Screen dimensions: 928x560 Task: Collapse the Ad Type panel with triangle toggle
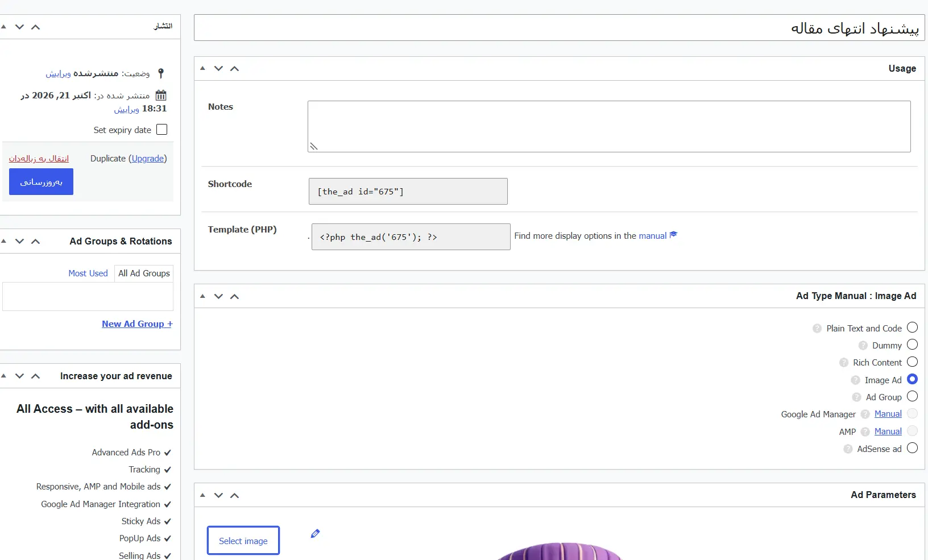click(x=202, y=296)
